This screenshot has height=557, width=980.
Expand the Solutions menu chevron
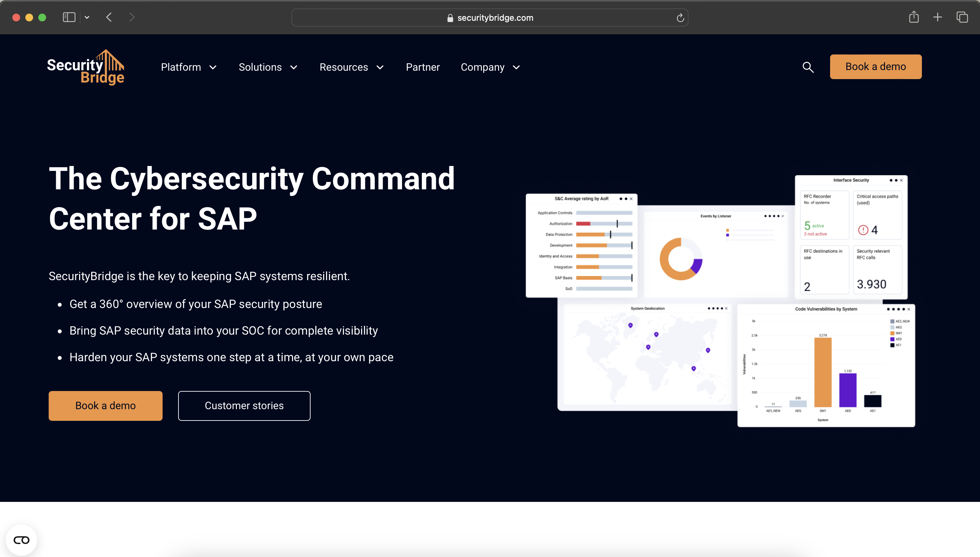tap(294, 68)
